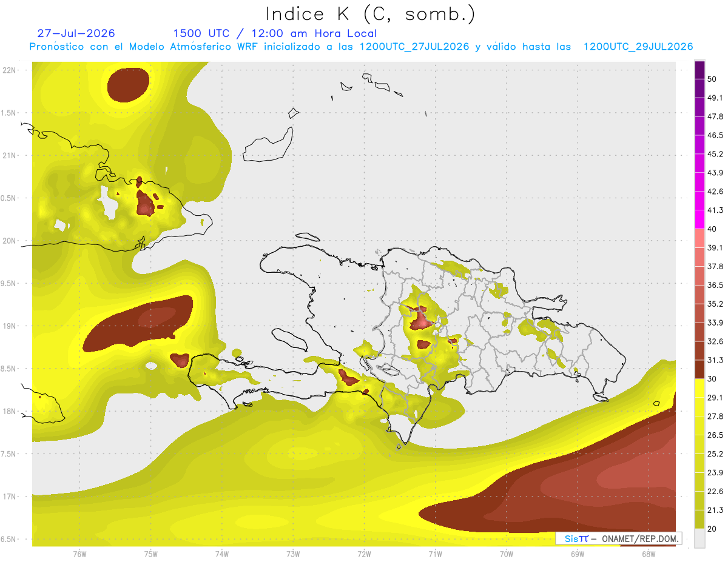Click the "69W" longitude label
Screen dimensions: 728x562
pos(578,554)
